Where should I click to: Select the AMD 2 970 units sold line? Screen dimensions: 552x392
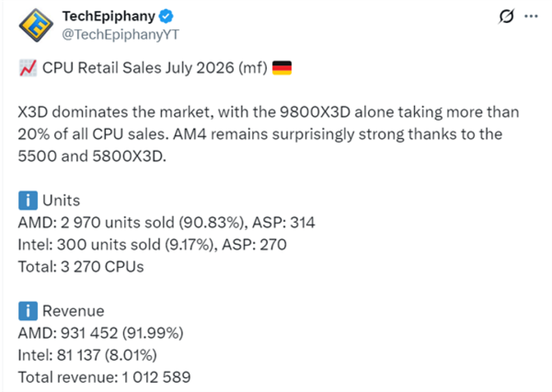pos(167,223)
